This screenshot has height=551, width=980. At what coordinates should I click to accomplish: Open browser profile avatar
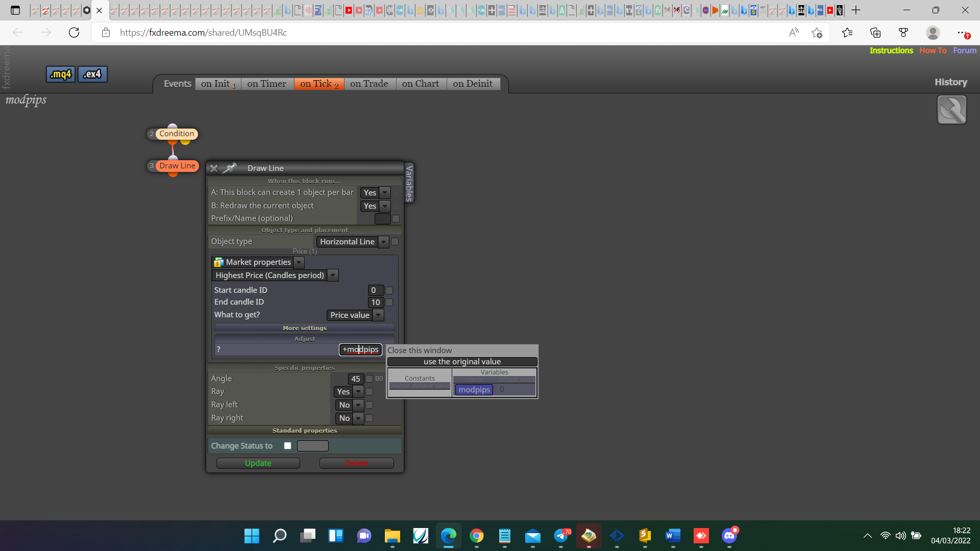point(933,33)
